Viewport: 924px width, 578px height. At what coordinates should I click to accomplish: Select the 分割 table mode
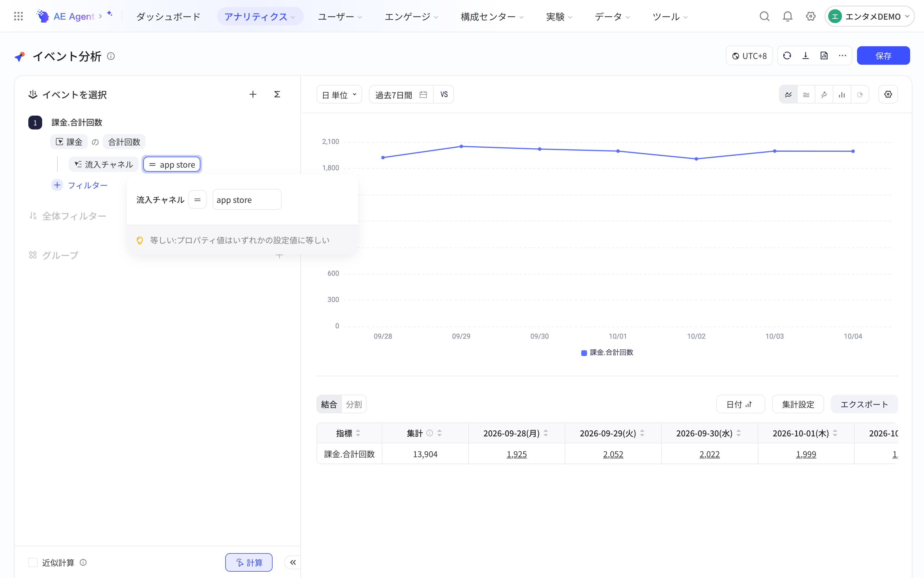coord(353,404)
